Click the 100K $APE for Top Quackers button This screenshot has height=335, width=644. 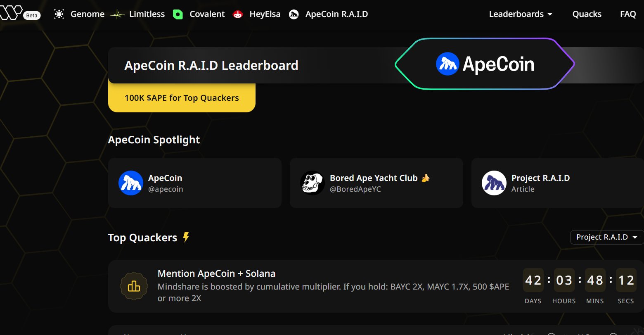(182, 98)
